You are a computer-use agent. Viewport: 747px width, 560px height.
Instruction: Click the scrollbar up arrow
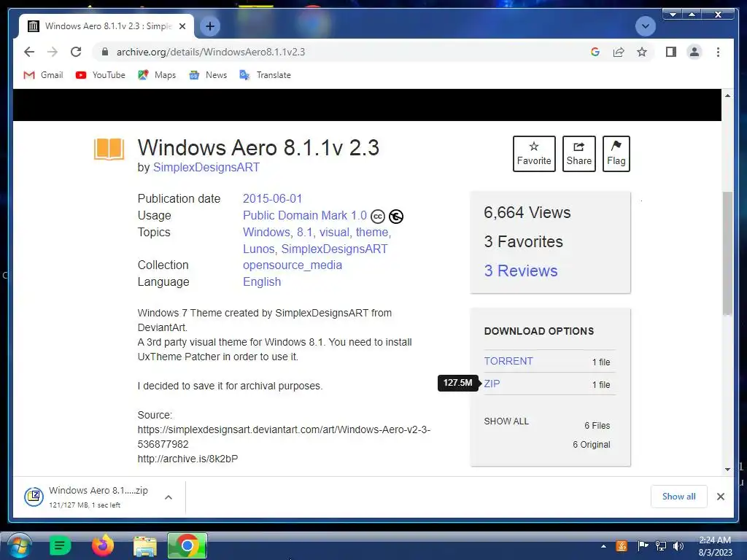pos(727,96)
